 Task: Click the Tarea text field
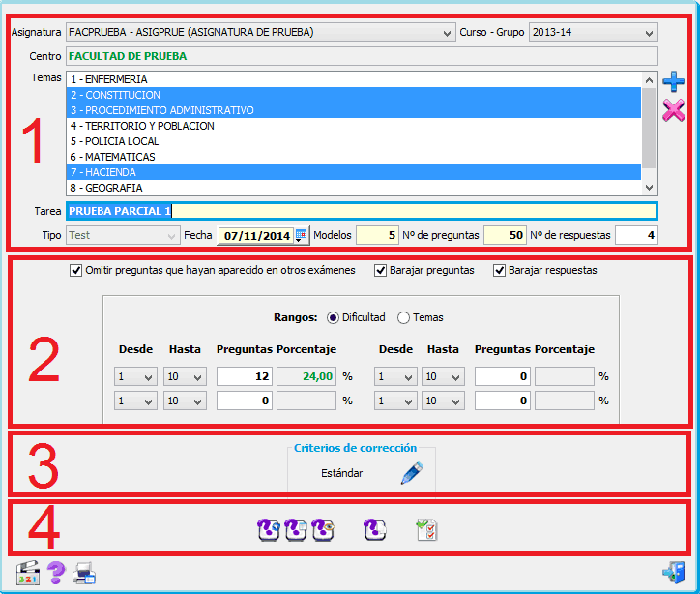[412, 211]
